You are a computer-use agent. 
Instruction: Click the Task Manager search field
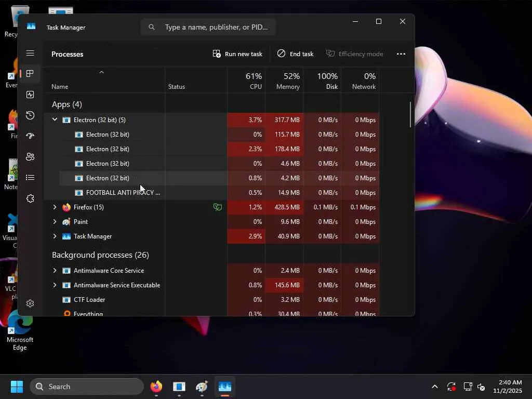[208, 27]
